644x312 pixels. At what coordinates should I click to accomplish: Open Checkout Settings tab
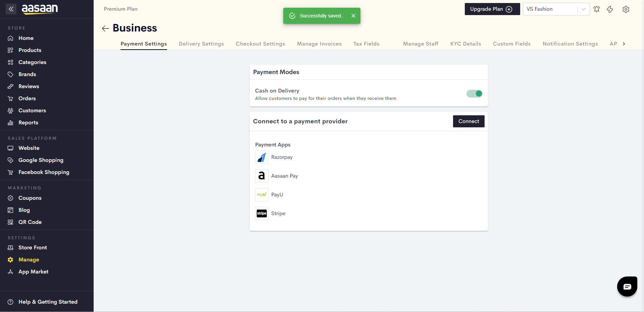pos(260,44)
